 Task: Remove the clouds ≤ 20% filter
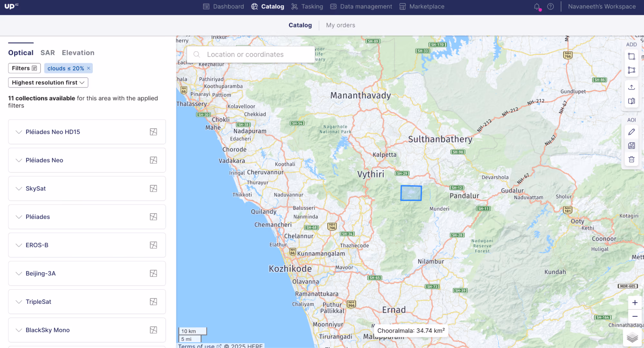click(89, 68)
